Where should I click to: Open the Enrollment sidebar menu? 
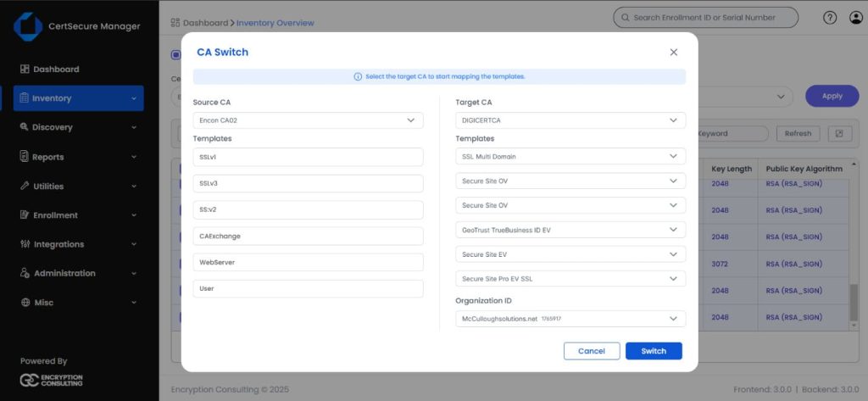pos(78,215)
